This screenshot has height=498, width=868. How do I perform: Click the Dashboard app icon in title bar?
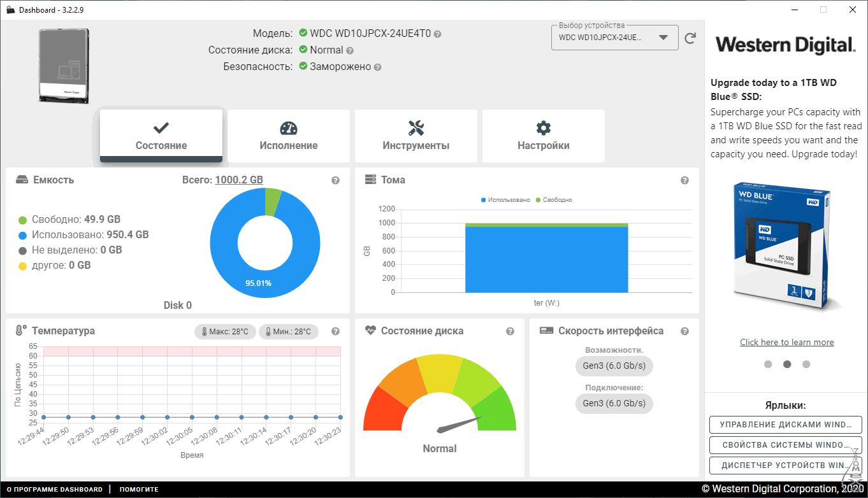point(10,10)
